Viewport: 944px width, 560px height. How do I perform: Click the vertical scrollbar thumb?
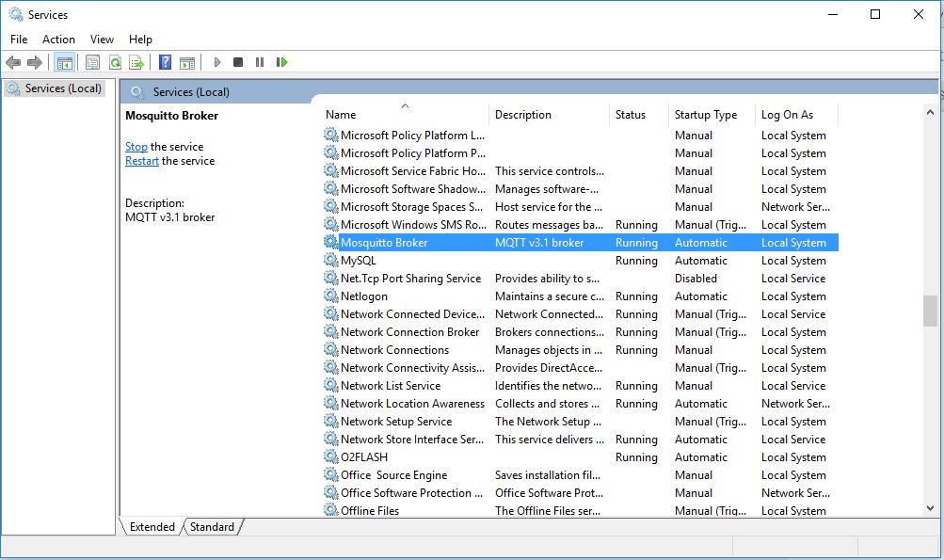[930, 311]
